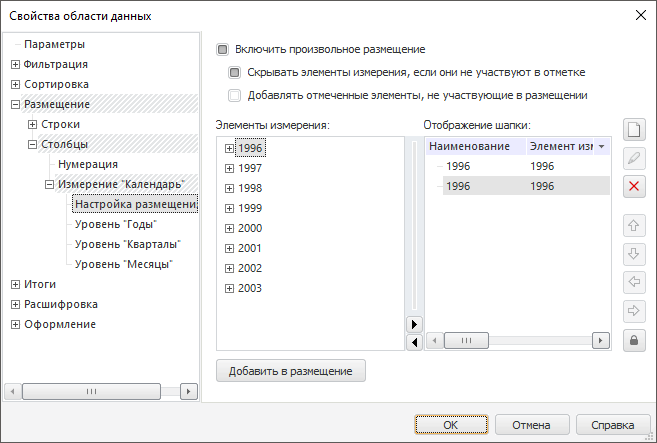Expand the 'Фильтрация' tree node
This screenshot has width=657, height=443.
pyautogui.click(x=15, y=64)
